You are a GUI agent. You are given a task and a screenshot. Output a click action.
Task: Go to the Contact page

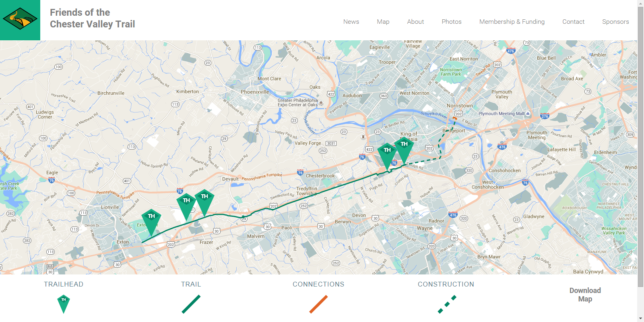tap(573, 22)
